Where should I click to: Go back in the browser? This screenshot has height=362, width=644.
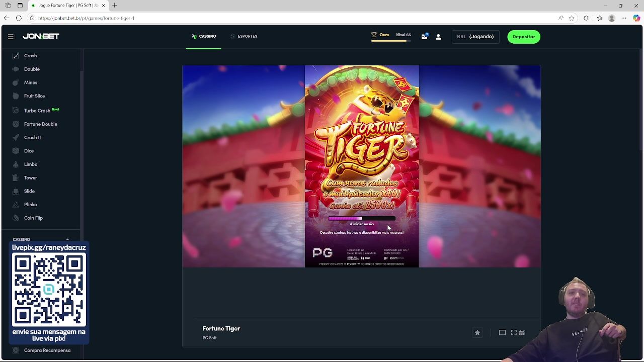pyautogui.click(x=7, y=18)
